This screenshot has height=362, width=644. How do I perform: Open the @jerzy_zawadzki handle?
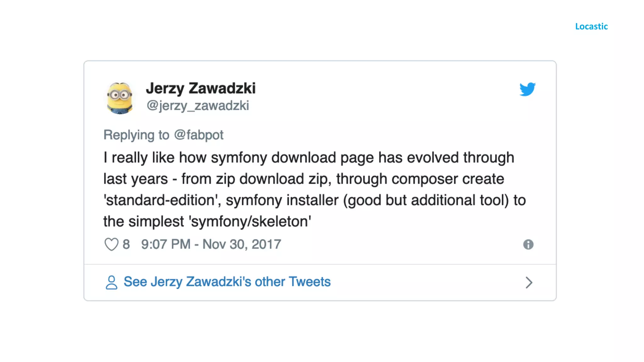[x=198, y=106]
